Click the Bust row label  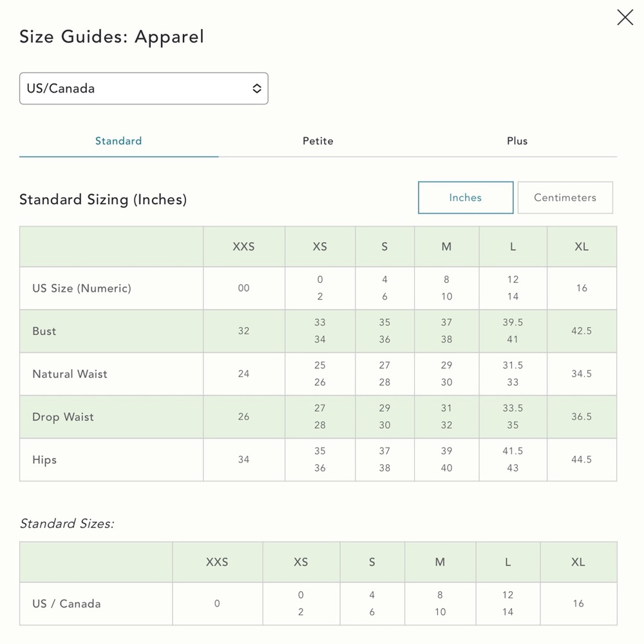tap(44, 331)
